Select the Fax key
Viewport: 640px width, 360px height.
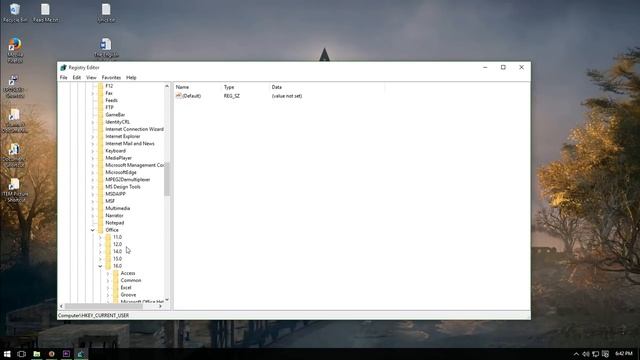[109, 93]
